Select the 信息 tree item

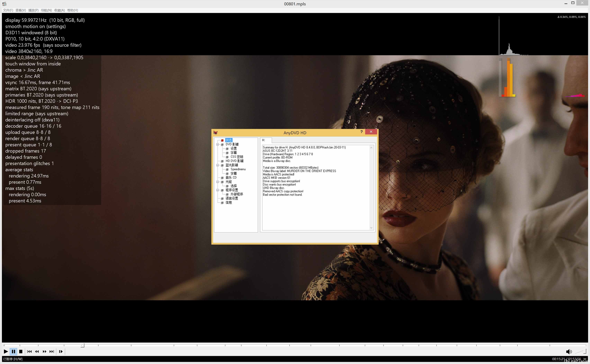point(228,202)
